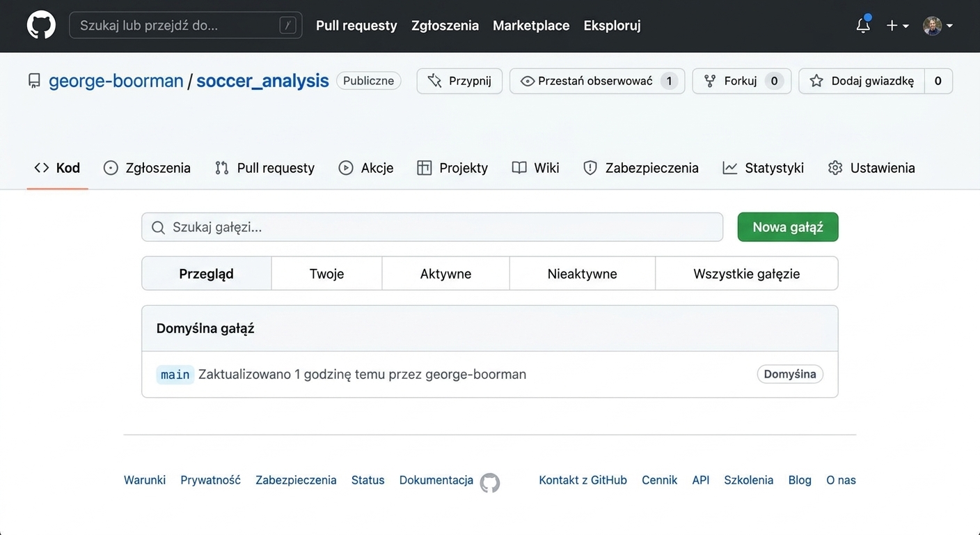This screenshot has height=535, width=980.
Task: Click the Publiczne visibility badge
Action: tap(368, 81)
